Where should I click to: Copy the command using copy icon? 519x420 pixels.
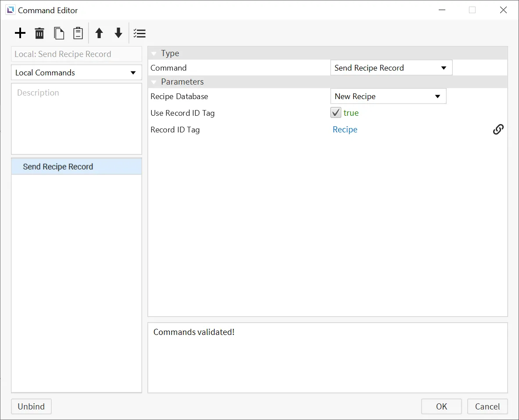point(59,33)
